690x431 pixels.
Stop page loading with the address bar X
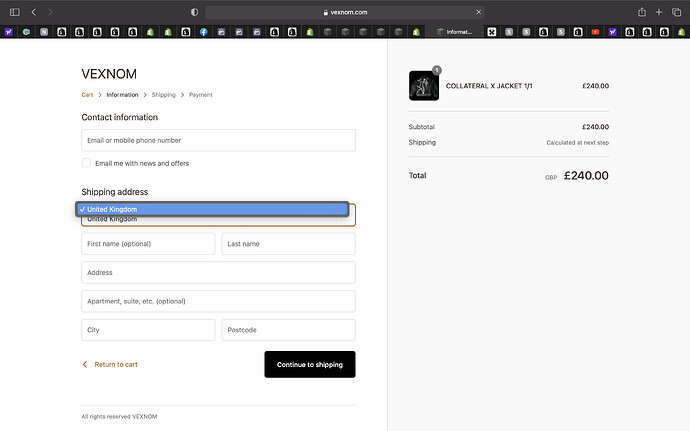coord(478,12)
